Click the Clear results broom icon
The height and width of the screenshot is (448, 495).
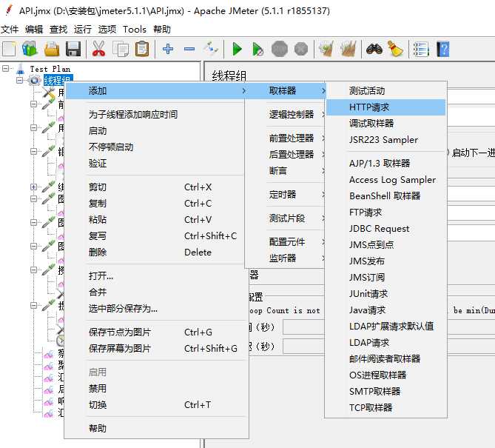[326, 50]
